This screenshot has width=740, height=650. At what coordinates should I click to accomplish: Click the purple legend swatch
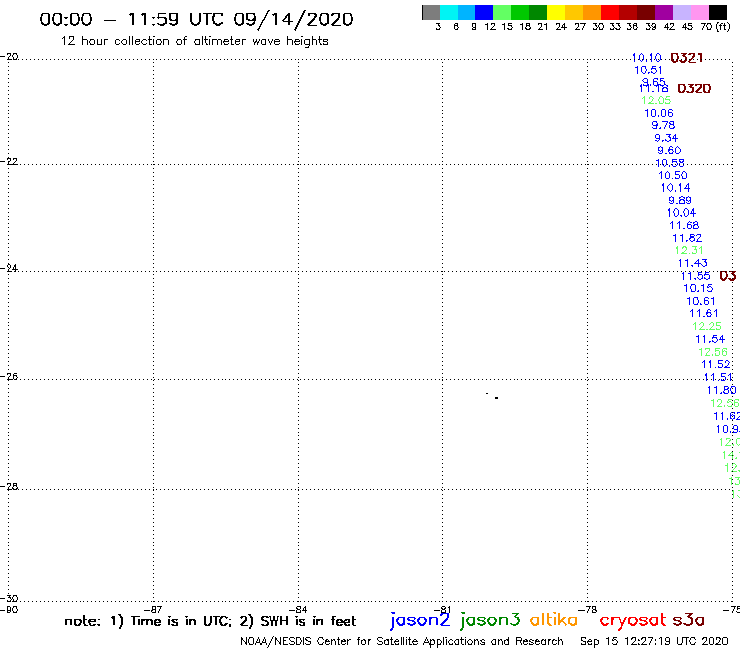click(x=664, y=12)
